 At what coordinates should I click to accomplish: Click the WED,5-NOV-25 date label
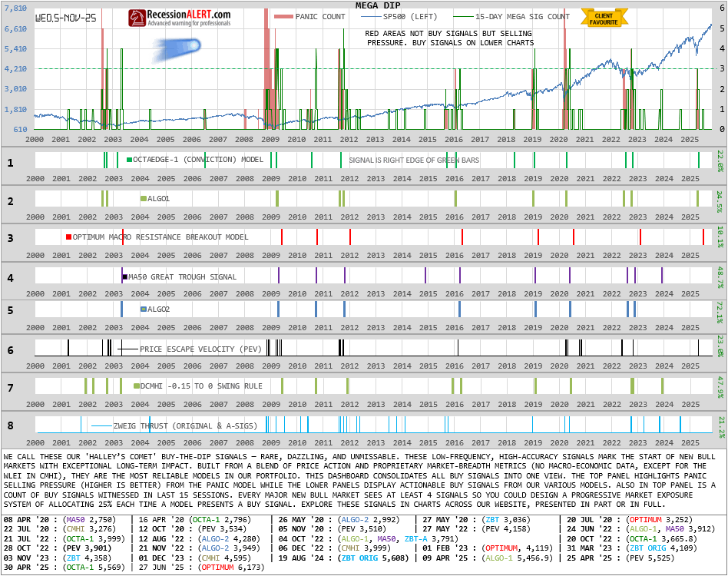tap(66, 17)
